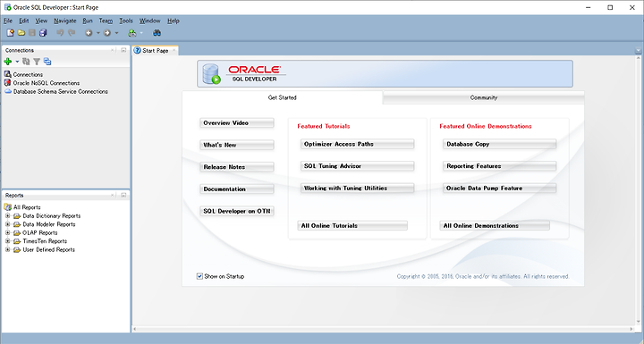
Task: Open the Team menu
Action: point(106,21)
